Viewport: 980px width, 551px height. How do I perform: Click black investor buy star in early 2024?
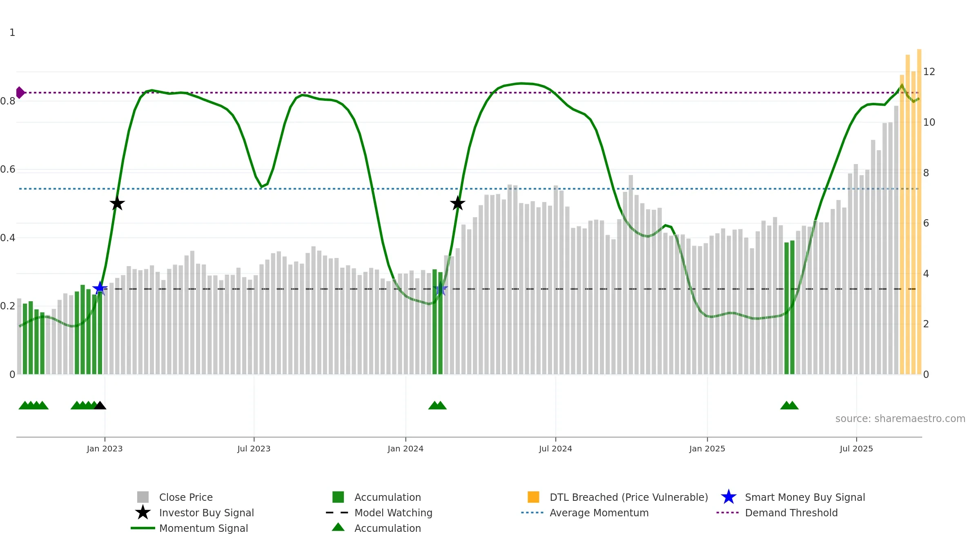click(457, 203)
